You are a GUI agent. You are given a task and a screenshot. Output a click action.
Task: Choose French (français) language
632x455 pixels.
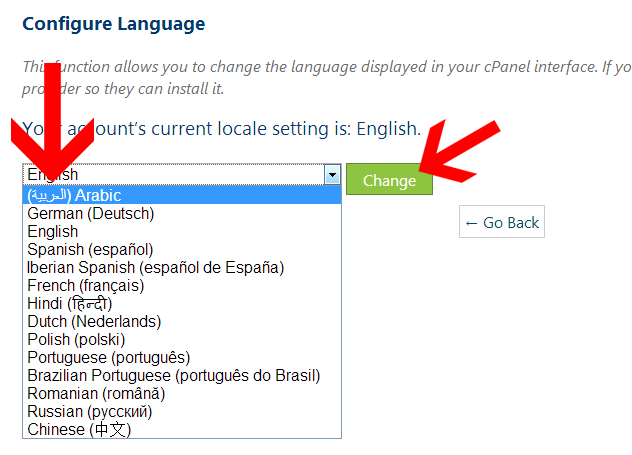(x=86, y=286)
